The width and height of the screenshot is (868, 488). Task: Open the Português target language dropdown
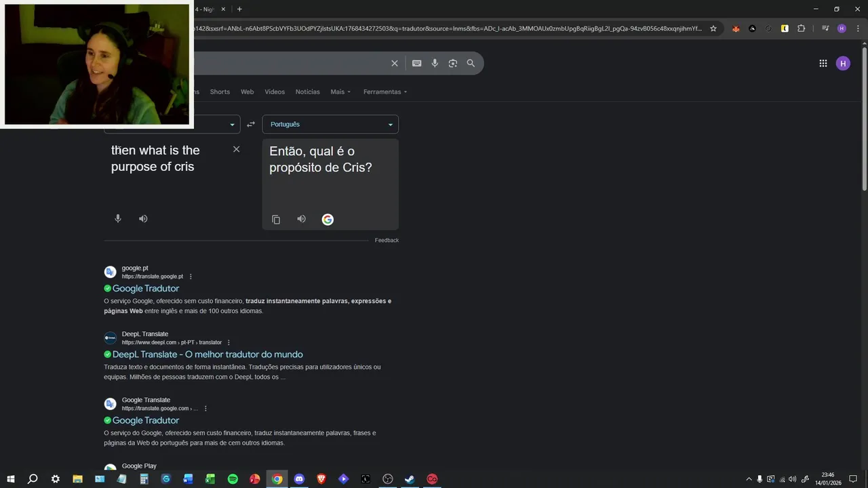point(330,124)
